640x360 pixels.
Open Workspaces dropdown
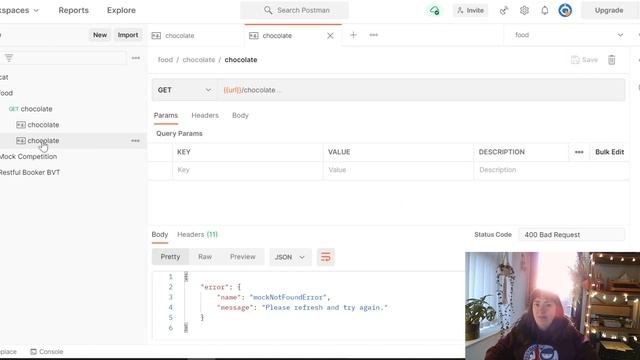click(19, 10)
